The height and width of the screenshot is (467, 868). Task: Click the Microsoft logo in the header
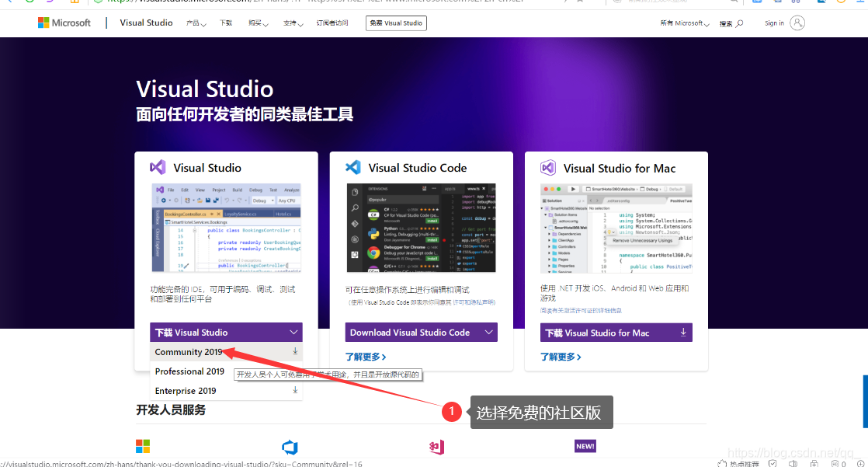(64, 23)
